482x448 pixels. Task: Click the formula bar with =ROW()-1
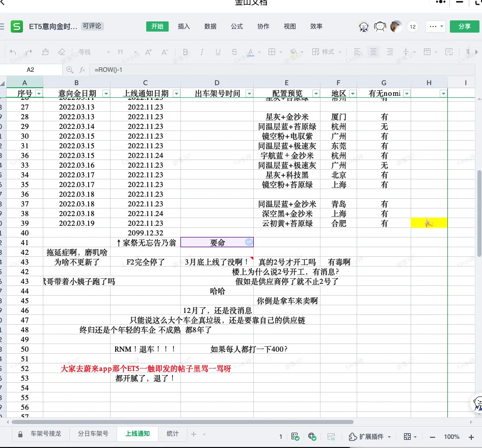(281, 70)
